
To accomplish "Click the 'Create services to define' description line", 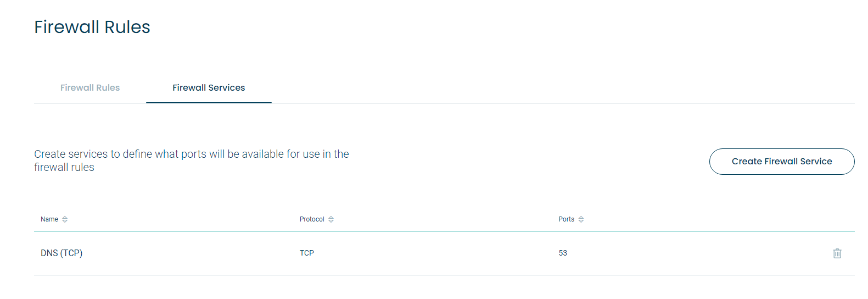I will pos(192,154).
